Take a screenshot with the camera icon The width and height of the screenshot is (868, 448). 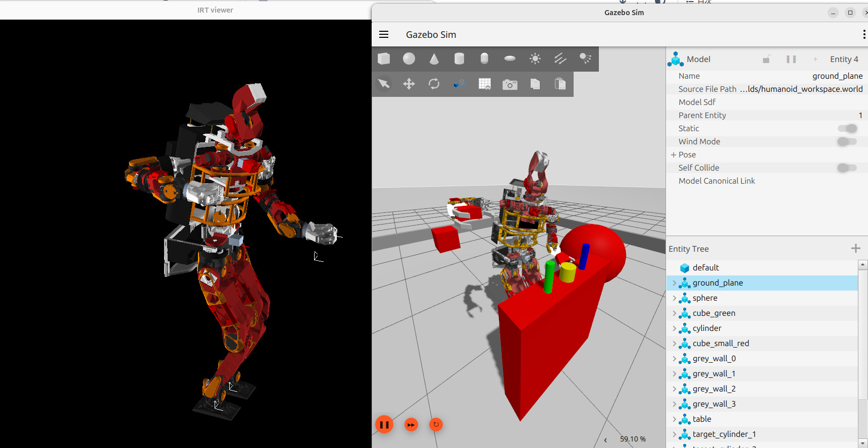[509, 84]
